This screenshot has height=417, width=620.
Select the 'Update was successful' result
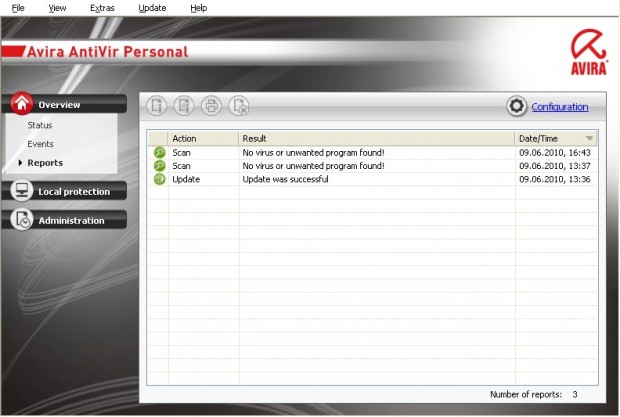click(285, 179)
